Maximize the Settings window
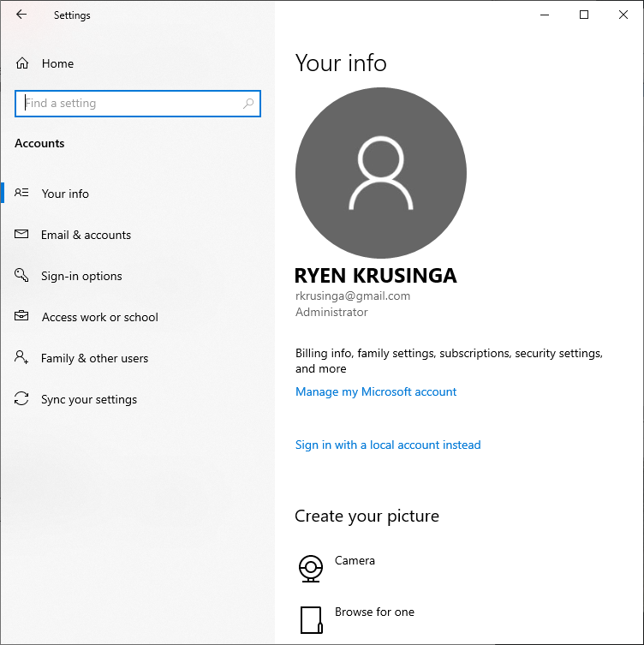644x645 pixels. coord(584,15)
